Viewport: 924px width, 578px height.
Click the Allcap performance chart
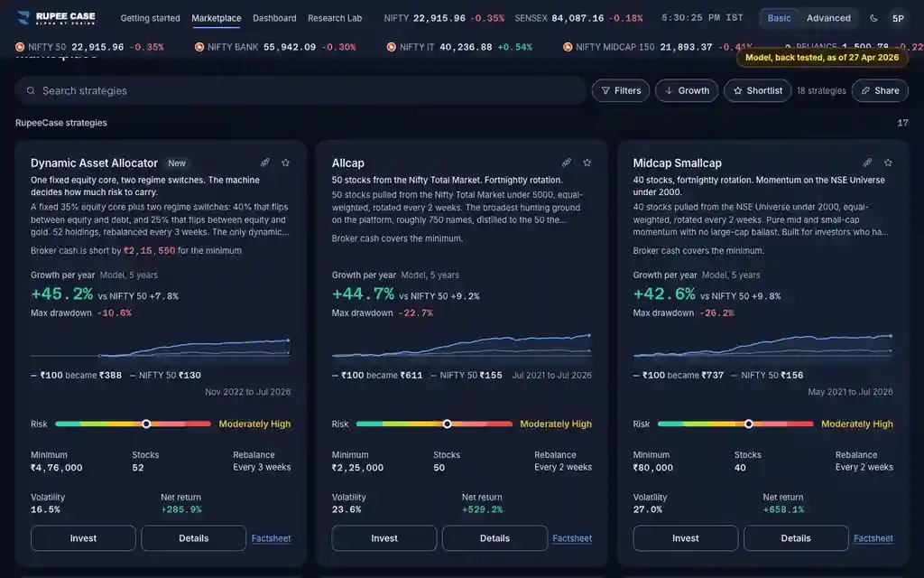tap(461, 345)
